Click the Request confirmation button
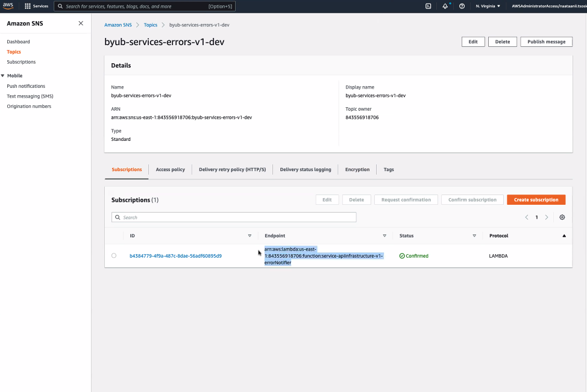The height and width of the screenshot is (392, 587). 406,200
